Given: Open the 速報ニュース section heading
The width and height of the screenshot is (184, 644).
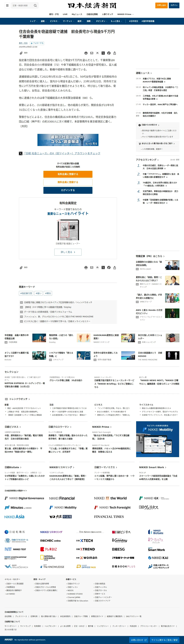Looking at the screenshot, I should pyautogui.click(x=144, y=73).
